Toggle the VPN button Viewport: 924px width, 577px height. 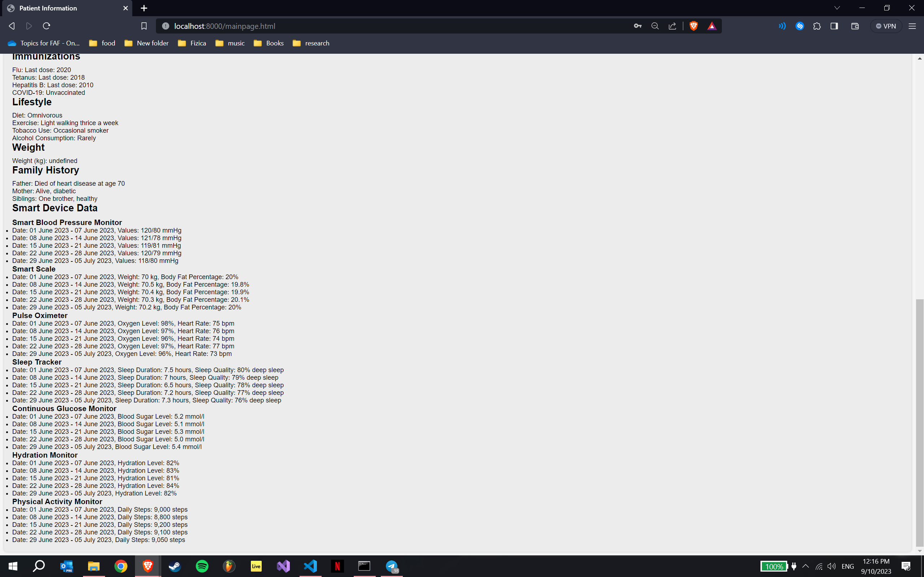tap(886, 26)
